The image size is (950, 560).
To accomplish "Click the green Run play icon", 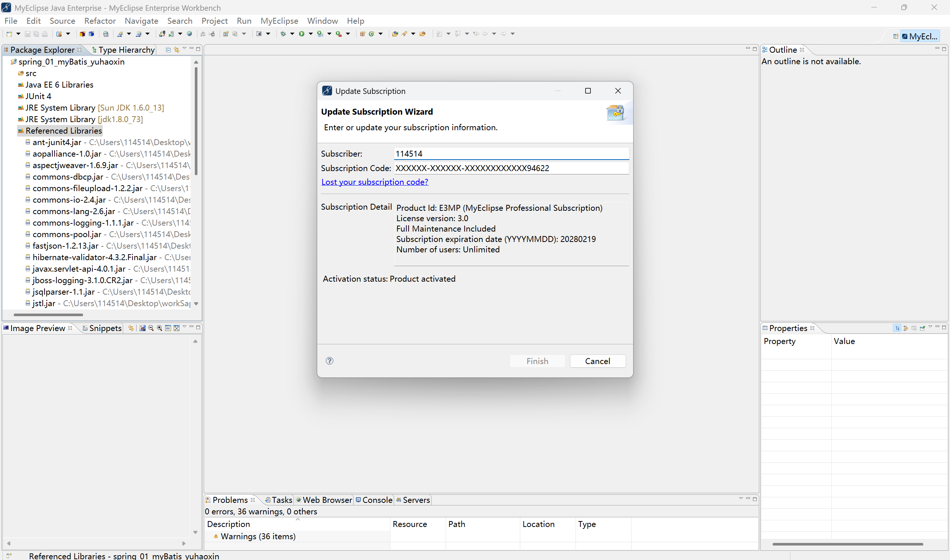I will [302, 34].
